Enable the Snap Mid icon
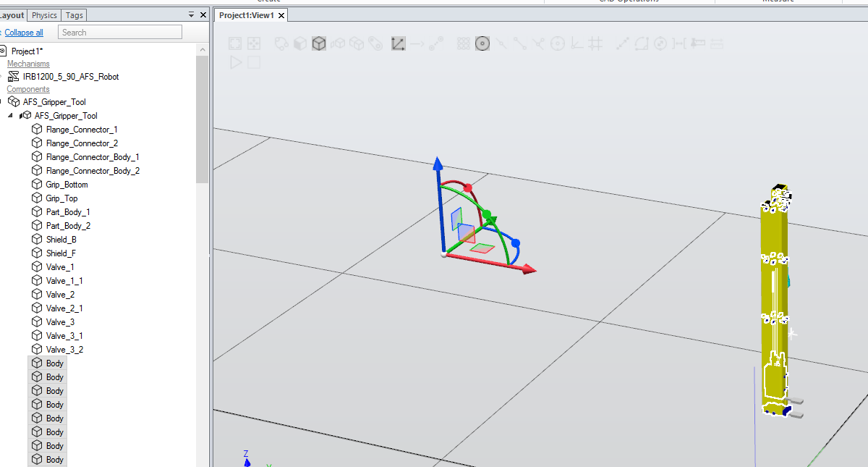The height and width of the screenshot is (467, 868). [501, 44]
